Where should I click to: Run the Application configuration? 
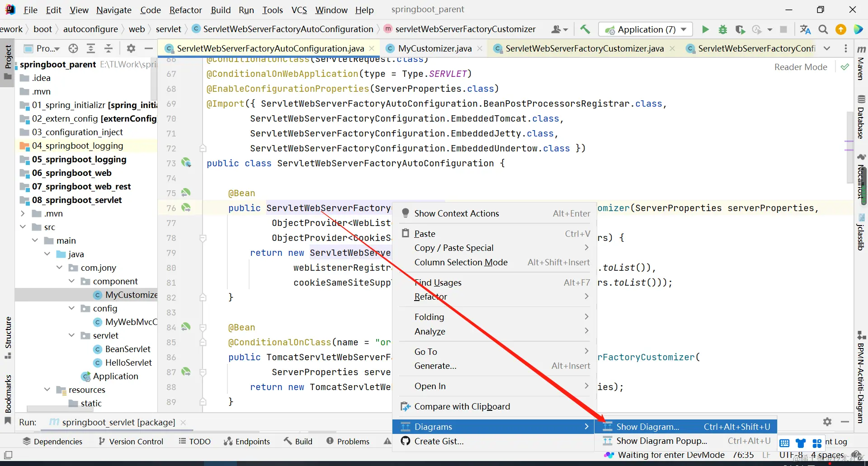(x=705, y=29)
